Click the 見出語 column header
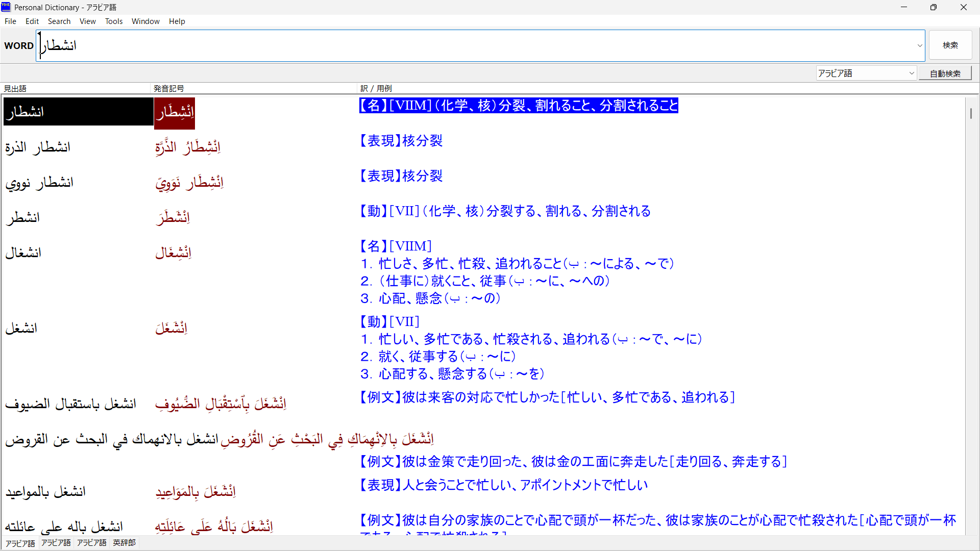980x551 pixels. [x=15, y=89]
